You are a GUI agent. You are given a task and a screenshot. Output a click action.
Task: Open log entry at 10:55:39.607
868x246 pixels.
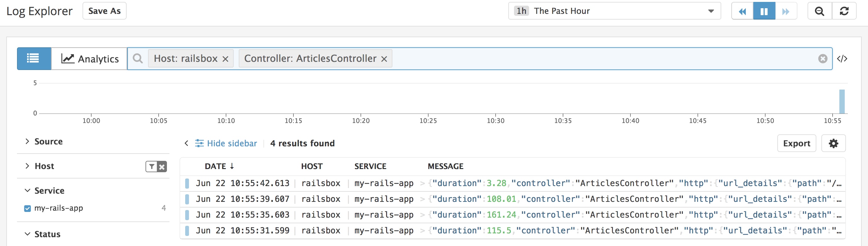[x=512, y=199]
